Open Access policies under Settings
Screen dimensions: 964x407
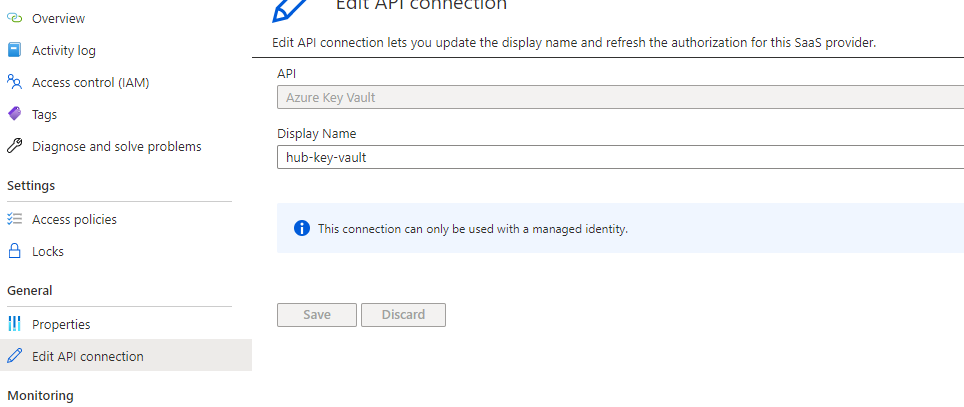(74, 219)
